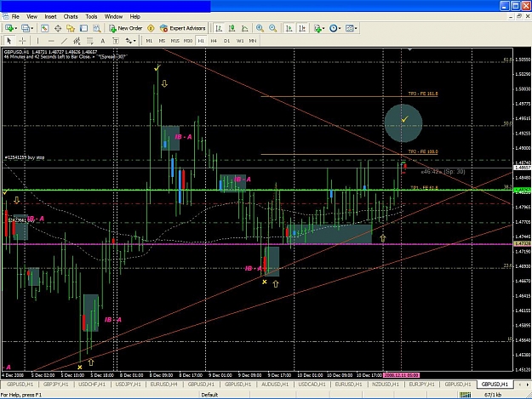Open the Templates dropdown

click(x=352, y=28)
